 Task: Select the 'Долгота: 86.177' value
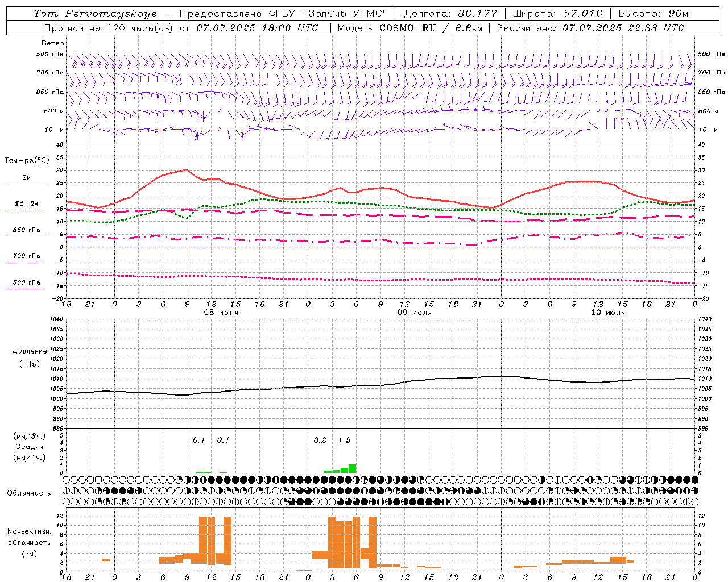(450, 14)
